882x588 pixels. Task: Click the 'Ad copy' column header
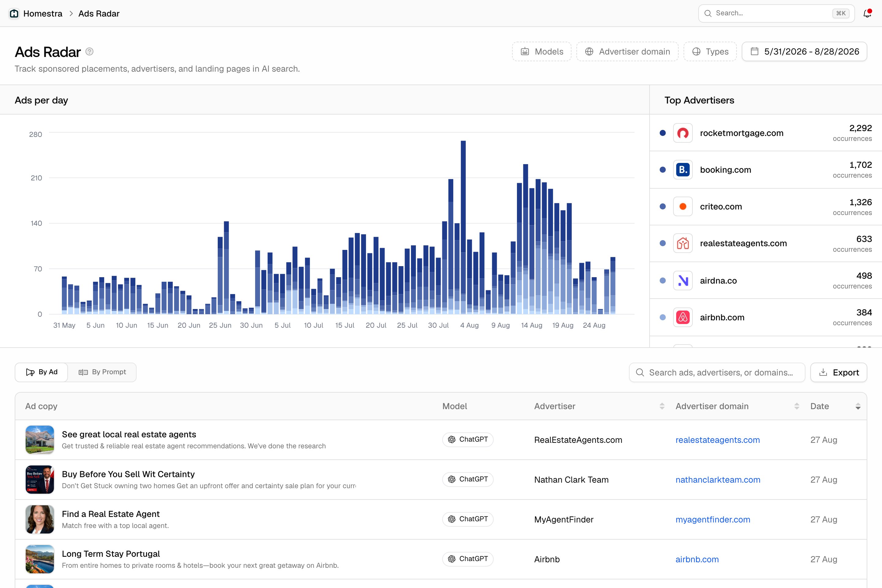click(41, 406)
